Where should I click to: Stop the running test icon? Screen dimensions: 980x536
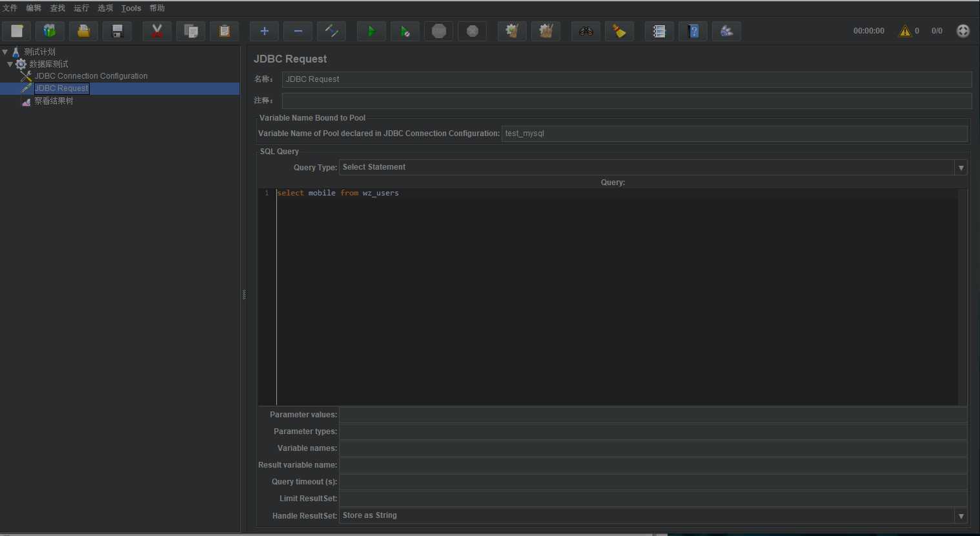coord(438,31)
